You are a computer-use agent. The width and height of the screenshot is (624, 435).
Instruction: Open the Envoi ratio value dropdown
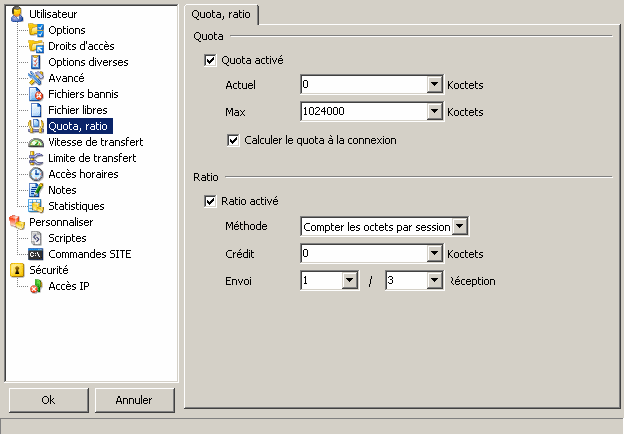click(x=349, y=282)
